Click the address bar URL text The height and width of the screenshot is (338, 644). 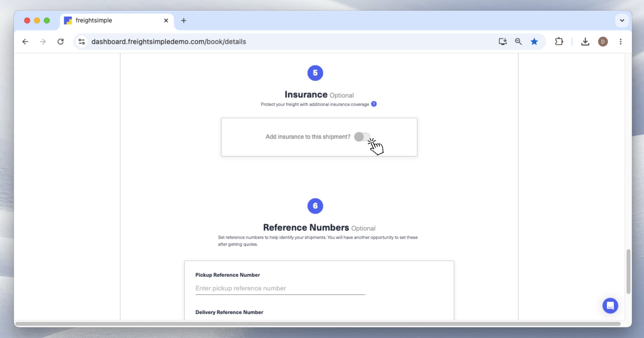(x=169, y=42)
